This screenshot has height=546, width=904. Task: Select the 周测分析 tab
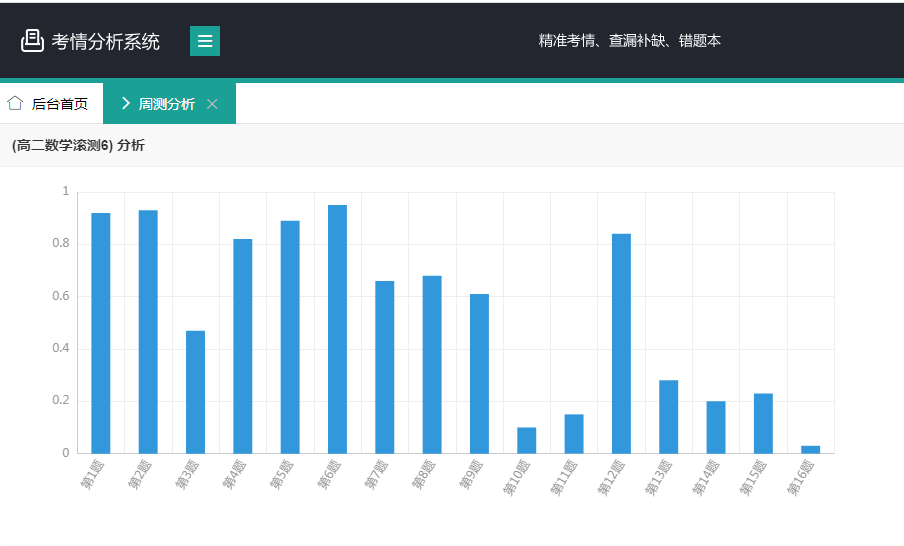click(166, 104)
